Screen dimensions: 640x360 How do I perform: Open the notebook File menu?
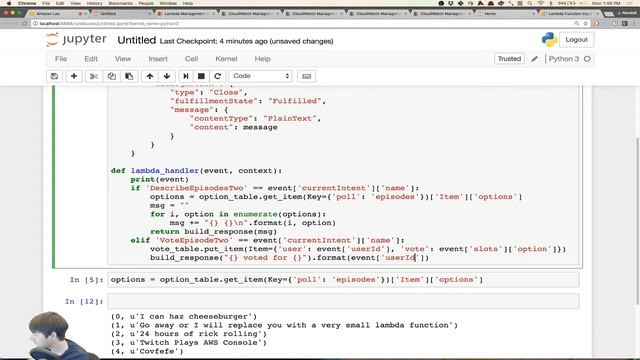coord(61,59)
